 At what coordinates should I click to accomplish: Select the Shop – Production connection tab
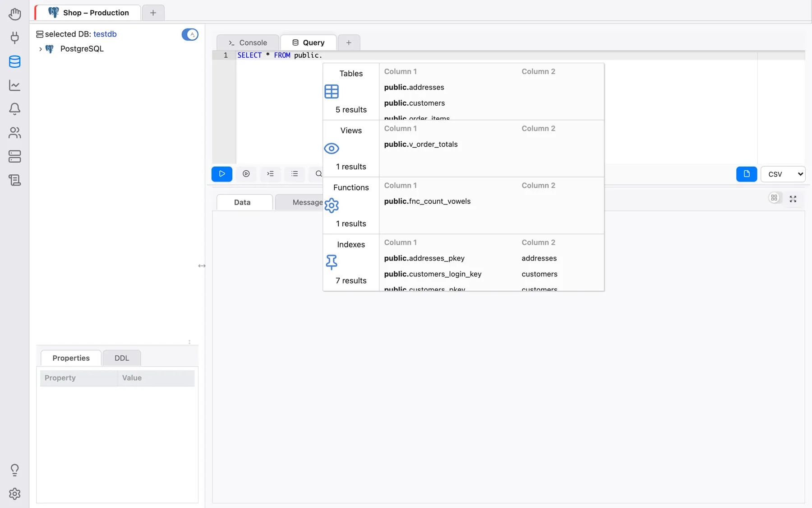point(88,13)
